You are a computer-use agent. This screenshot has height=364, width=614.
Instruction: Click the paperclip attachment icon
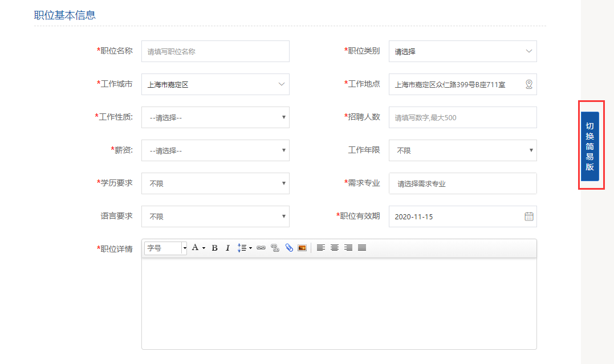coord(289,248)
